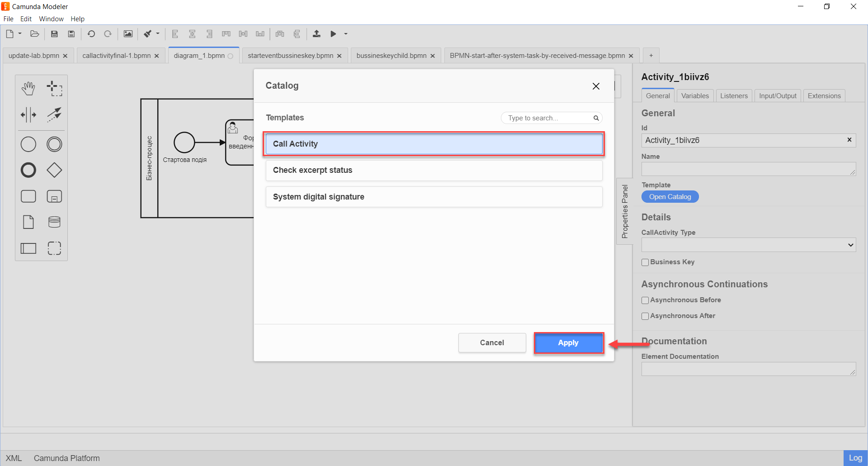Align elements left
Image resolution: width=868 pixels, height=466 pixels.
[x=175, y=34]
